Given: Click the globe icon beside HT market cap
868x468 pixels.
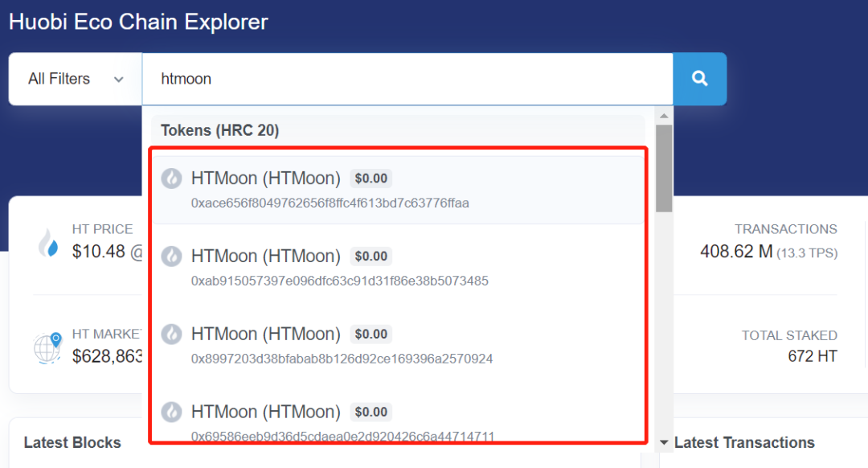Looking at the screenshot, I should point(47,348).
